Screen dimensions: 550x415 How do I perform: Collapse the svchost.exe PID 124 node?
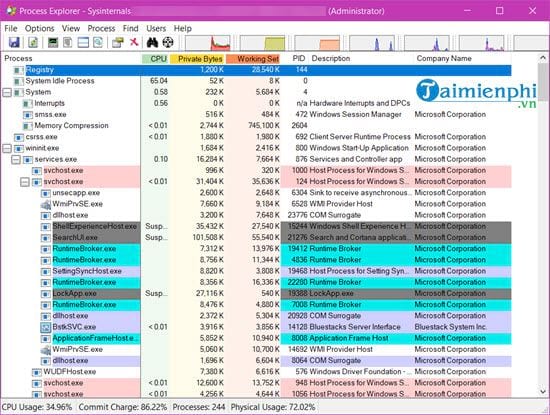(x=25, y=182)
